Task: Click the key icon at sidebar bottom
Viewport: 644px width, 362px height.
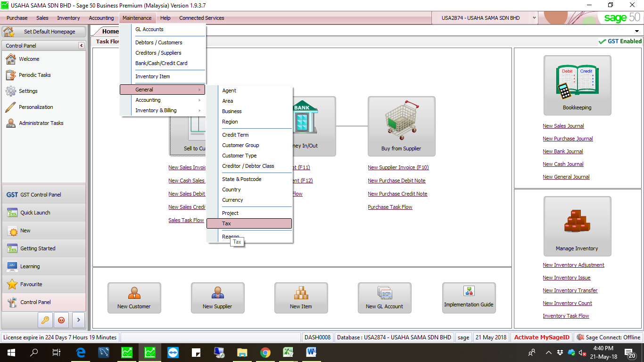Action: [x=45, y=320]
